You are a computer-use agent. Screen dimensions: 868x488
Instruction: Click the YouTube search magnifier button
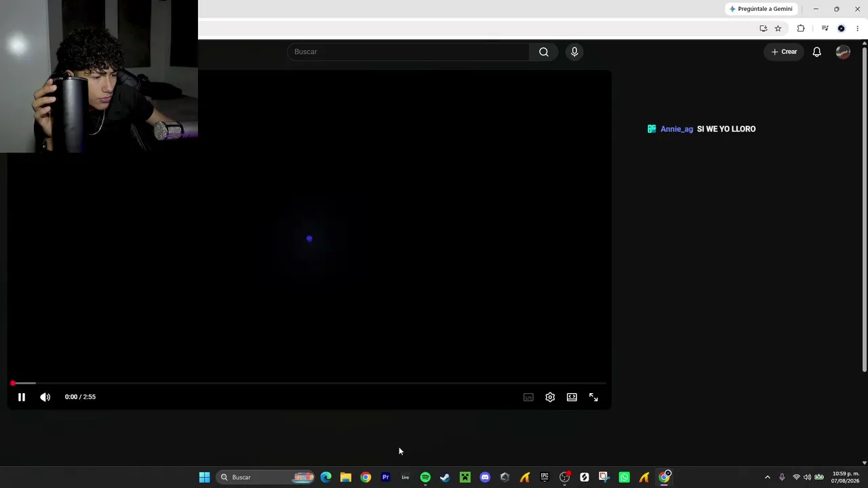[x=544, y=52]
